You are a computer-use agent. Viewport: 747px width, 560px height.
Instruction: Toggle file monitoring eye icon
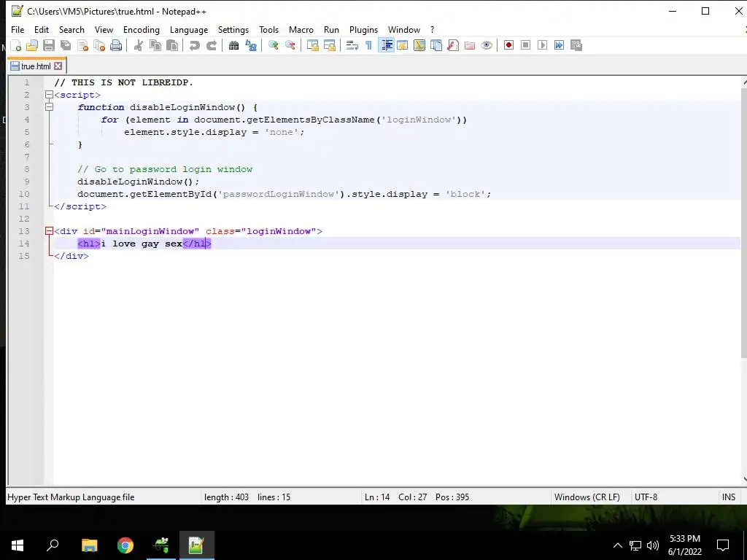point(487,45)
